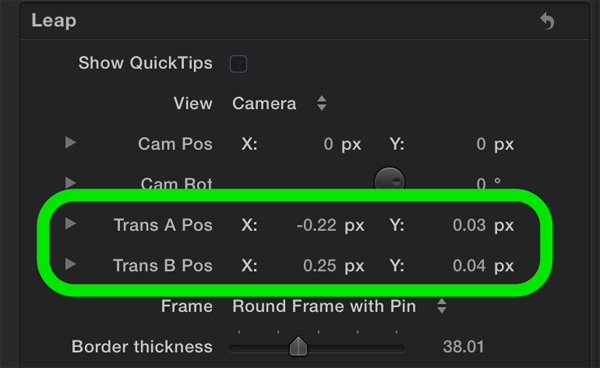Image resolution: width=600 pixels, height=368 pixels.
Task: Click the Cam Rot degree value field
Action: click(481, 183)
